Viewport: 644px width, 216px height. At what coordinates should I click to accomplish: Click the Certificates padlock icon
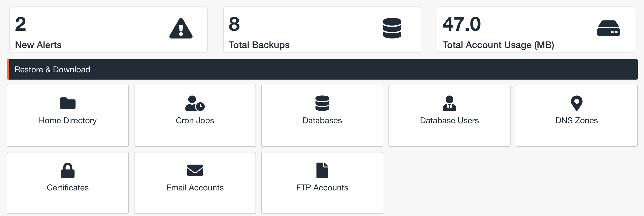pyautogui.click(x=68, y=171)
